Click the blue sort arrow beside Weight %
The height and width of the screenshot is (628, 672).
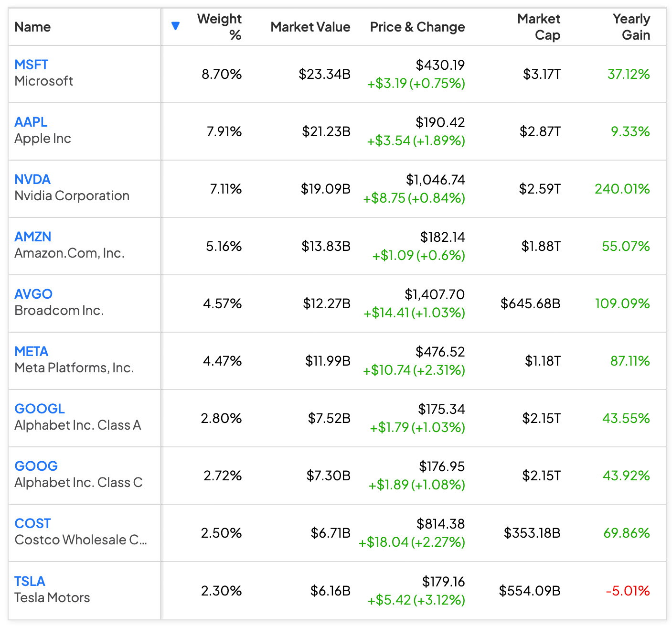[x=175, y=26]
